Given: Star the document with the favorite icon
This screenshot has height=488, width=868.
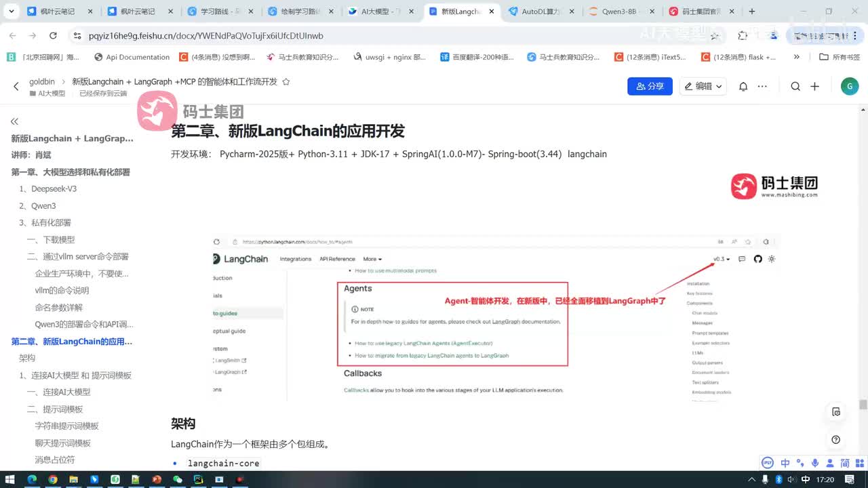Looking at the screenshot, I should (286, 81).
